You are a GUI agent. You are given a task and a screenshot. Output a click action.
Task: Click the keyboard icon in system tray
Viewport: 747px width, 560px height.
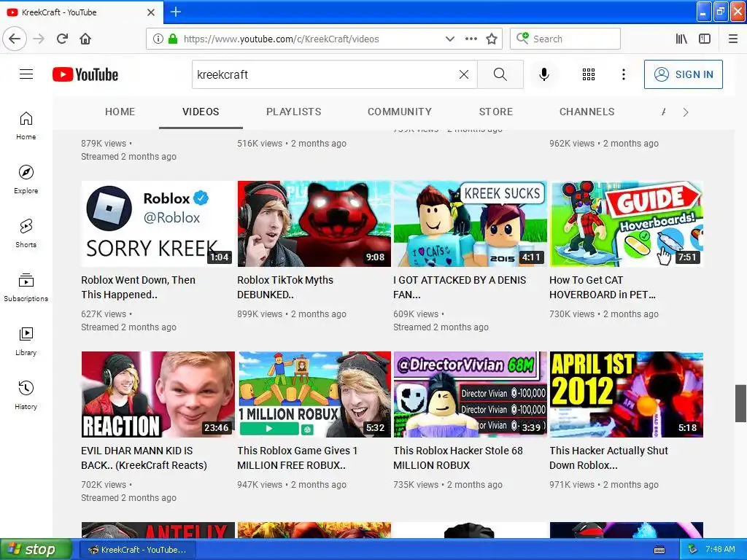tap(659, 550)
